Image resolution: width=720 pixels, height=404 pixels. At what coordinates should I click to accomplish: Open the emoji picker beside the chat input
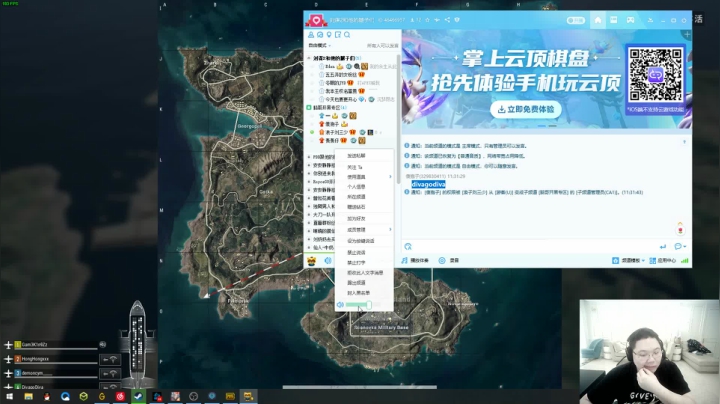coord(408,247)
